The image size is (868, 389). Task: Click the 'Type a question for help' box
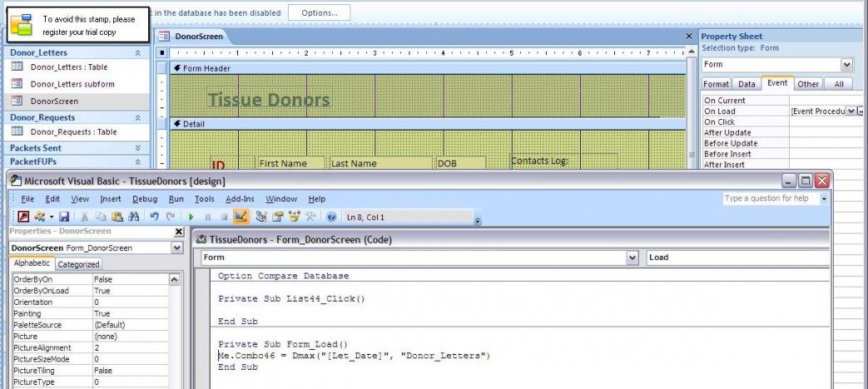coord(771,198)
